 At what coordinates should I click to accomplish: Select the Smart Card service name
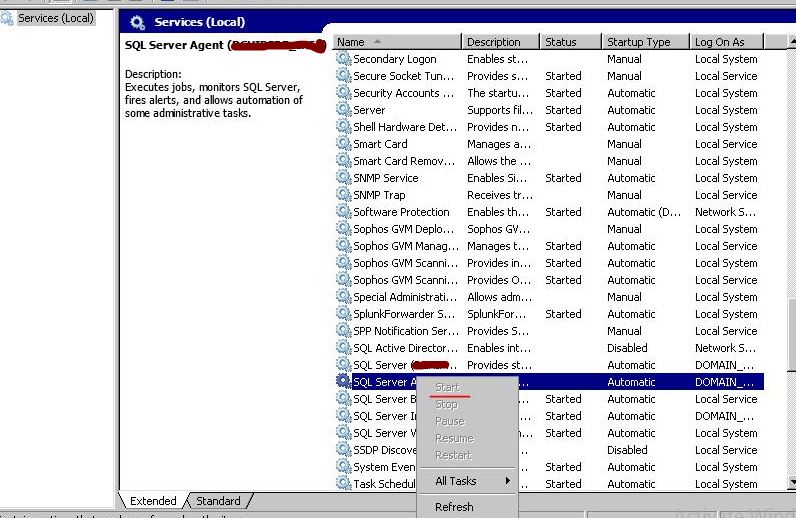380,144
